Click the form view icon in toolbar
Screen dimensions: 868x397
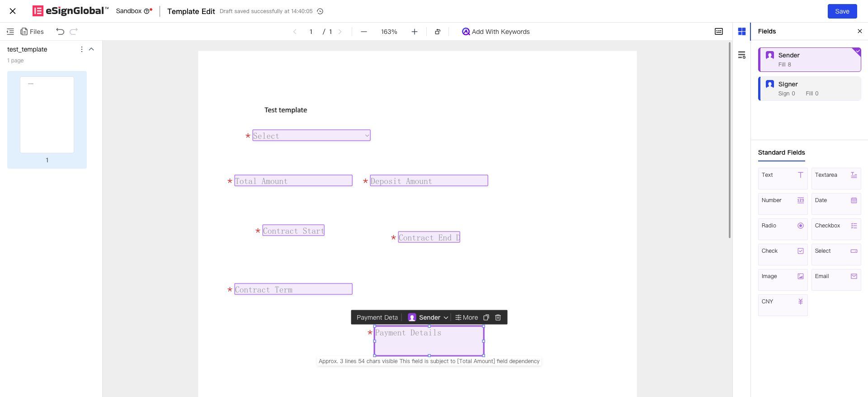click(719, 32)
